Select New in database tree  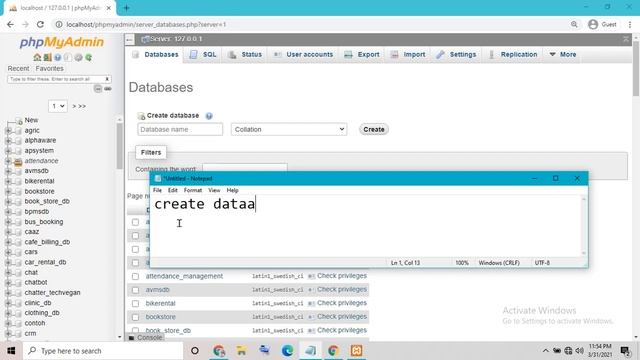(31, 120)
